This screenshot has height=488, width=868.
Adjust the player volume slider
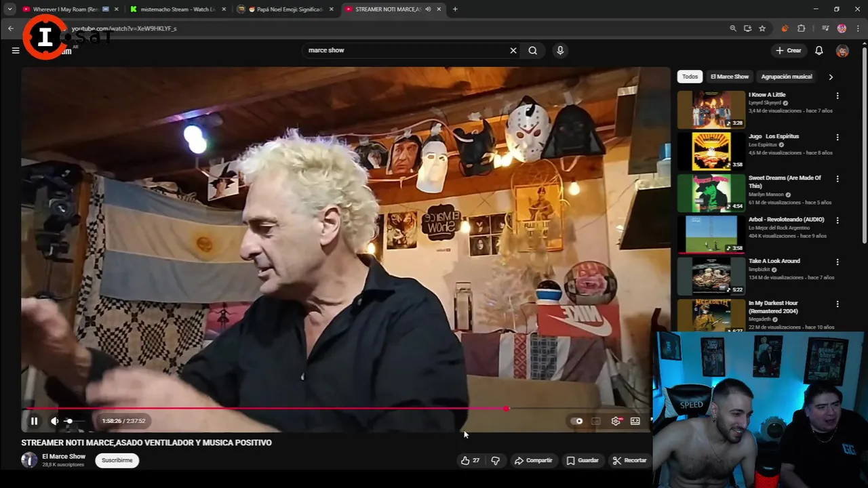coord(73,421)
